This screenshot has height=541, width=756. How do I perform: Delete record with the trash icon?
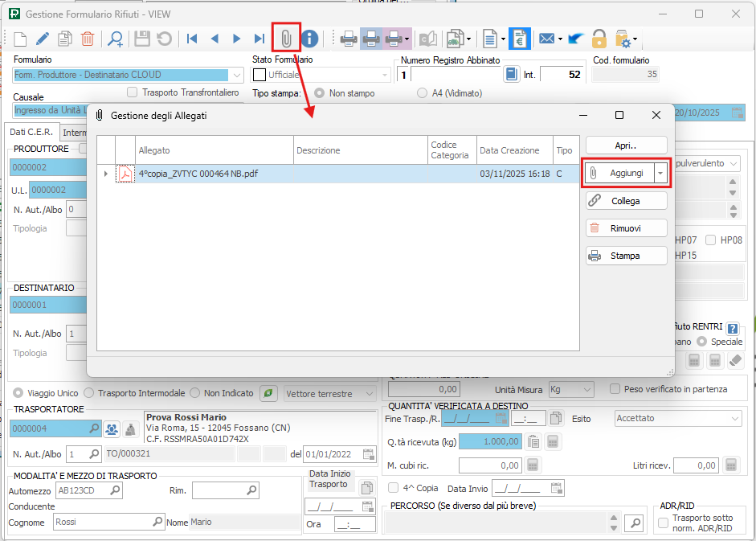88,38
